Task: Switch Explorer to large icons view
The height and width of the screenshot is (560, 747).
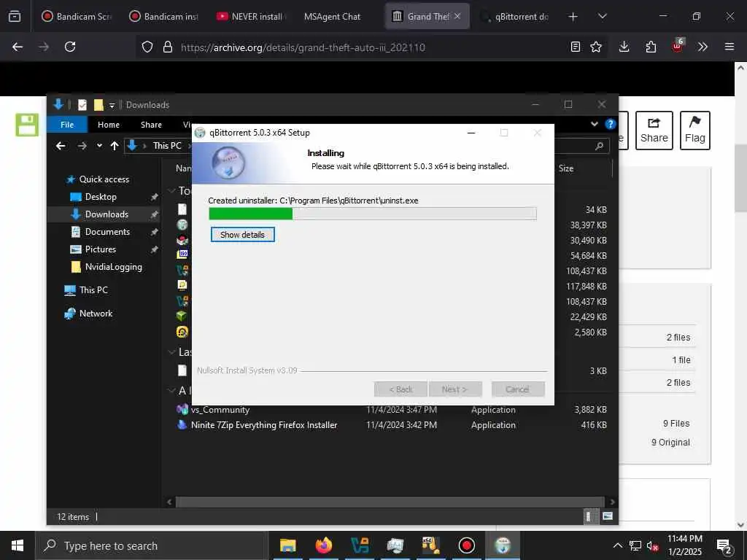Action: pyautogui.click(x=607, y=516)
